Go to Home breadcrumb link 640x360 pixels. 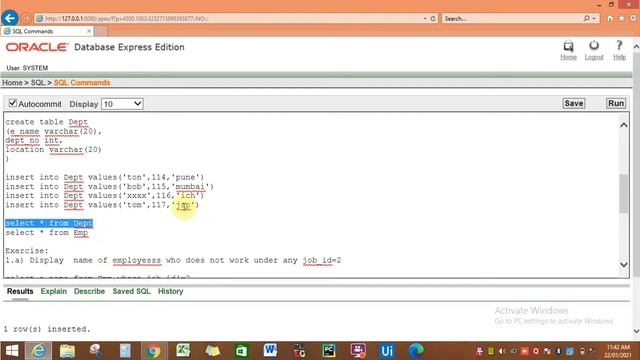point(12,82)
